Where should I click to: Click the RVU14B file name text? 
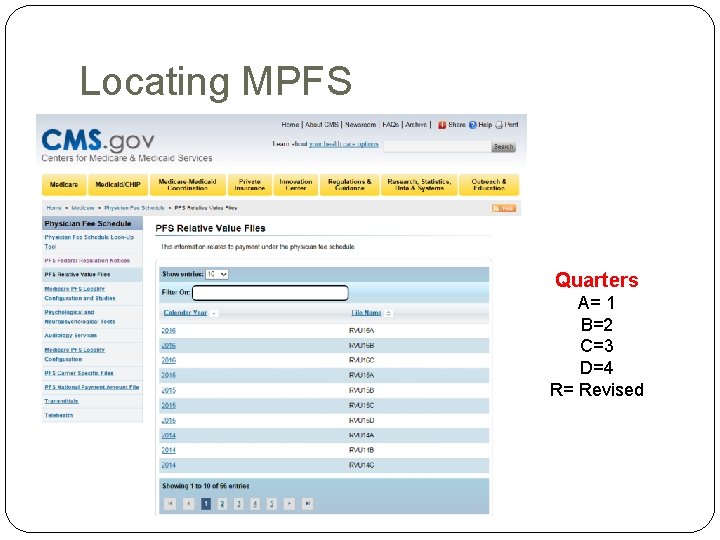(361, 450)
